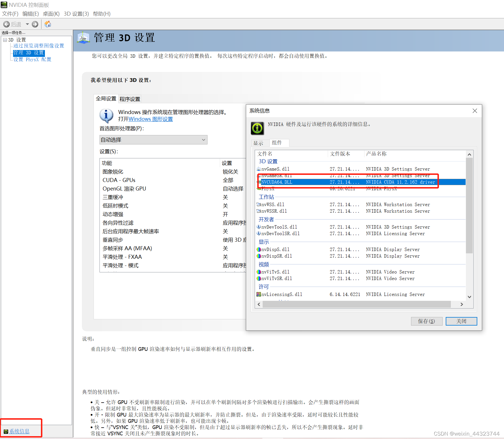This screenshot has height=439, width=504.
Task: Select the 图象锐化 setting row
Action: tap(173, 172)
